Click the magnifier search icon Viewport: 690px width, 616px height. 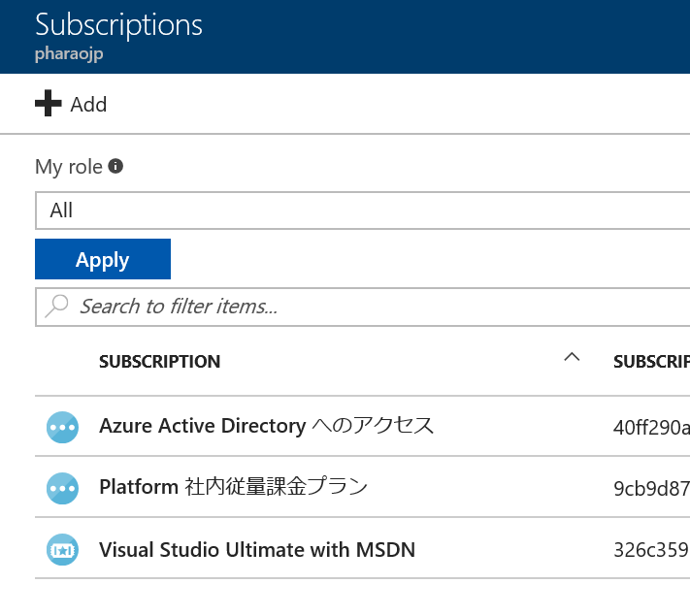tap(56, 306)
